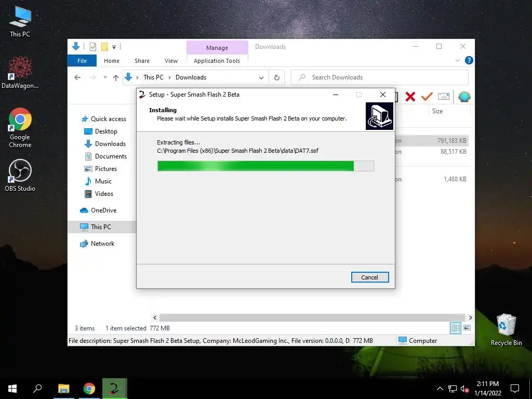Minimize the Setup installer window

pos(336,95)
